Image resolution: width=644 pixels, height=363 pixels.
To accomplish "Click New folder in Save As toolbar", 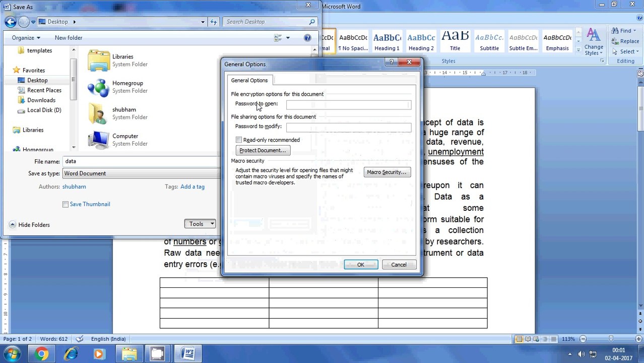I will coord(69,38).
